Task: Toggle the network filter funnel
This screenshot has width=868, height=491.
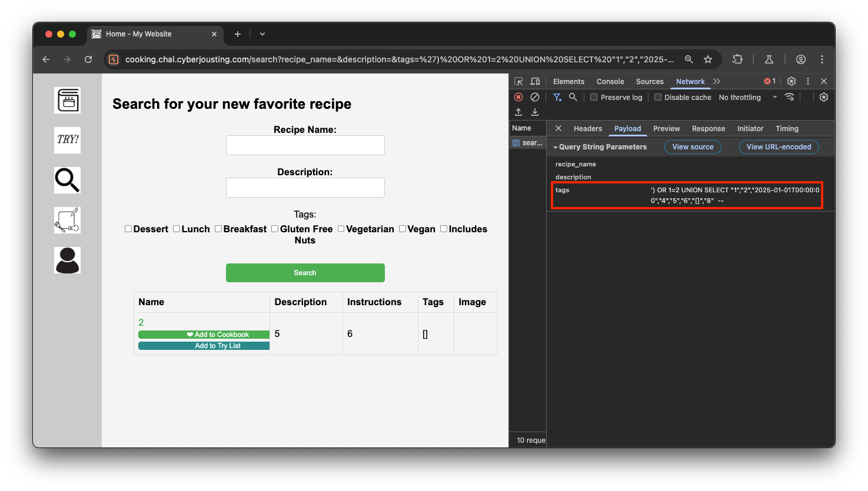Action: coord(557,97)
